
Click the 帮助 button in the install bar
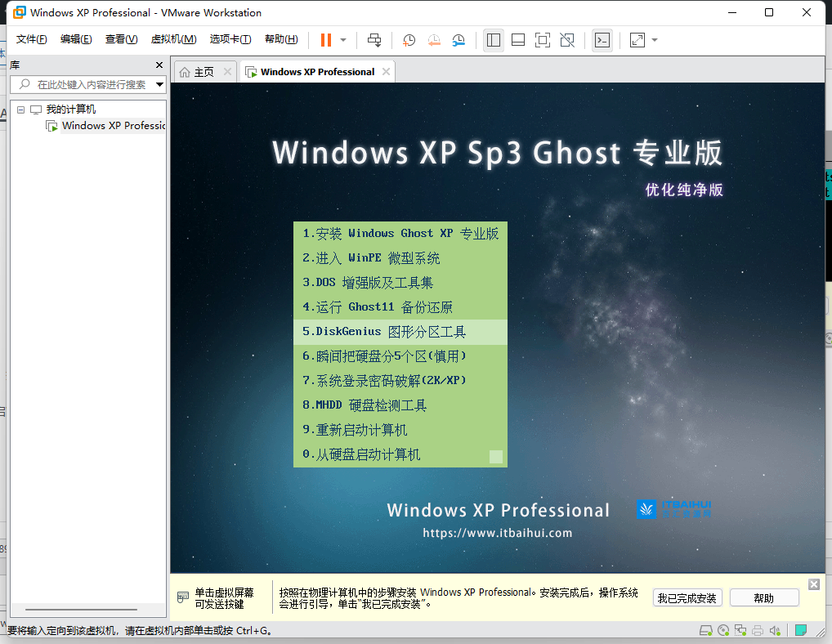point(763,598)
